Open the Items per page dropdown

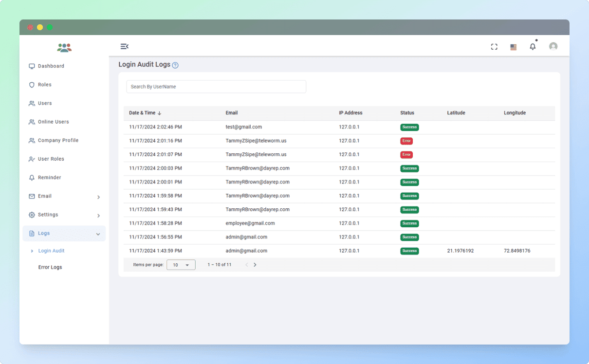pos(181,265)
